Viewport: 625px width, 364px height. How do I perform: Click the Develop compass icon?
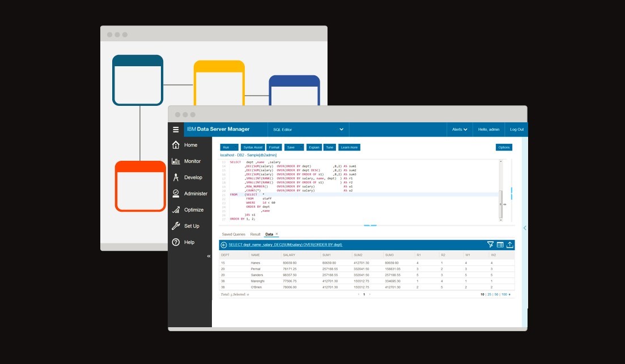tap(176, 177)
